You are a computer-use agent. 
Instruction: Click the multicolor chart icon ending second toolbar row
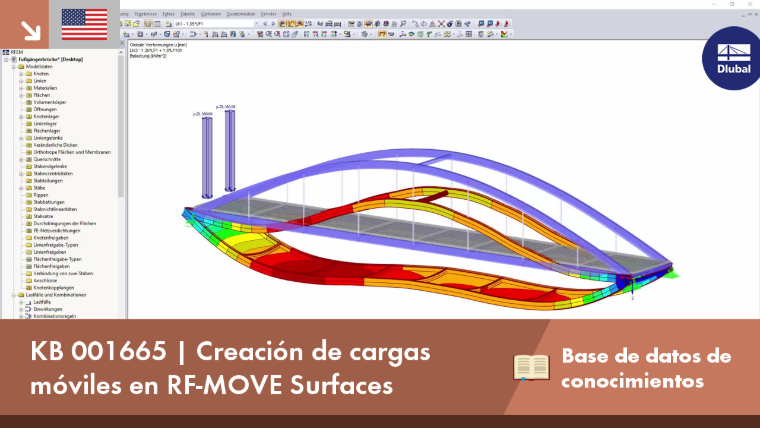[x=504, y=34]
